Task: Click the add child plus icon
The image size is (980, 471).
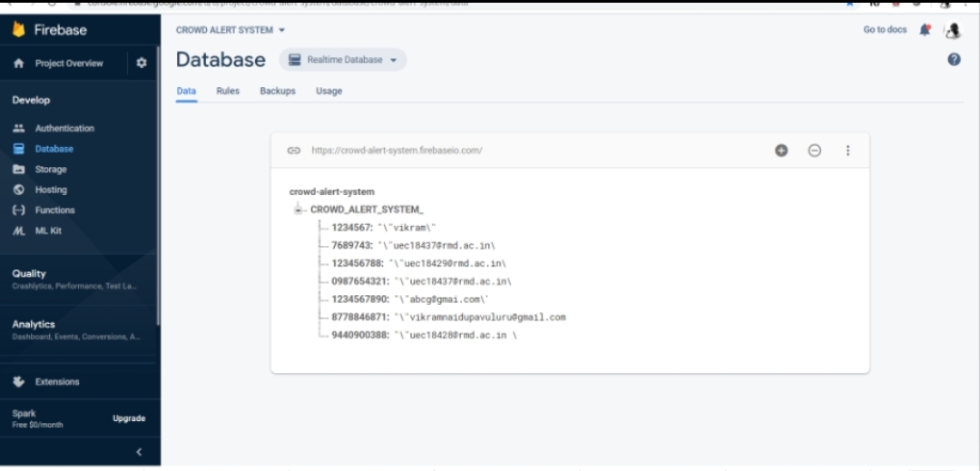Action: (x=781, y=151)
